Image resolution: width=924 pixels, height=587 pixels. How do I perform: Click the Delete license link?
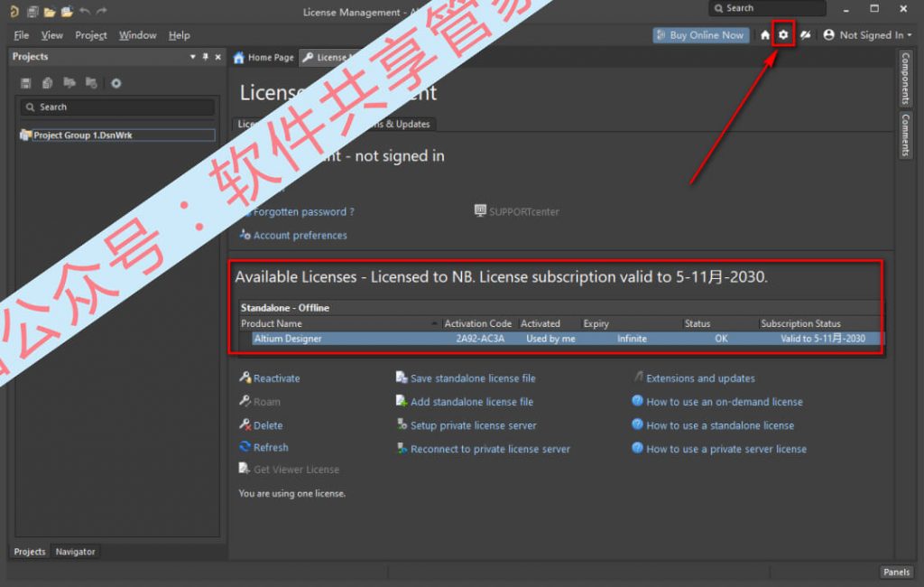pyautogui.click(x=267, y=425)
